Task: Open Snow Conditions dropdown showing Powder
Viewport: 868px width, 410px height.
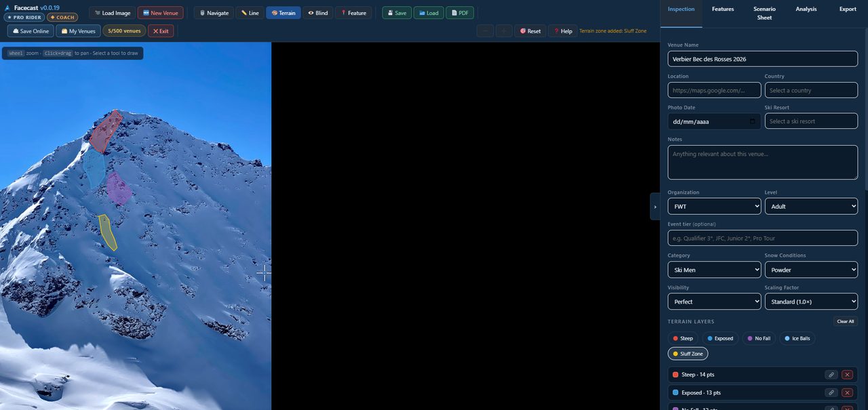Action: tap(811, 270)
